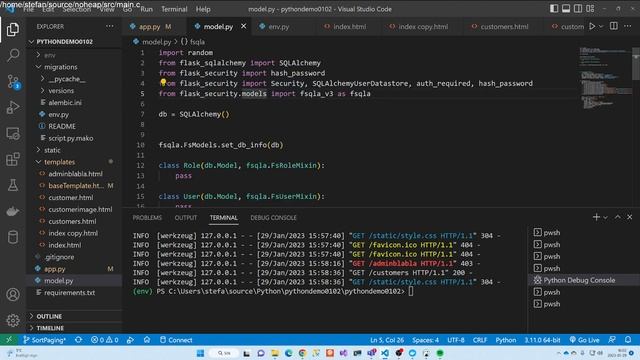640x360 pixels.
Task: Click Go Live in status bar
Action: (x=584, y=340)
